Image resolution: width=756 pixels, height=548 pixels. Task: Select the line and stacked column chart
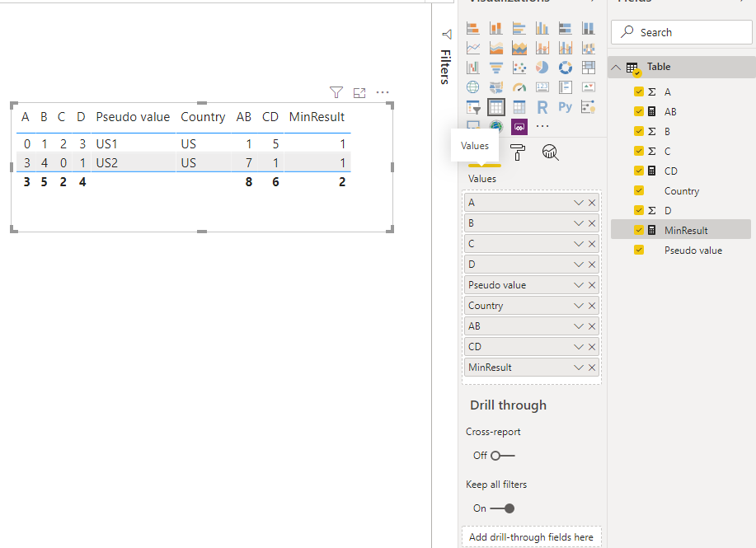tap(542, 48)
